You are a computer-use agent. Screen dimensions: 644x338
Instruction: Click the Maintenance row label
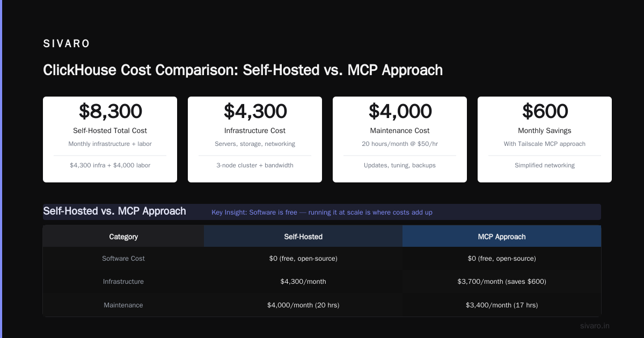[x=123, y=305]
